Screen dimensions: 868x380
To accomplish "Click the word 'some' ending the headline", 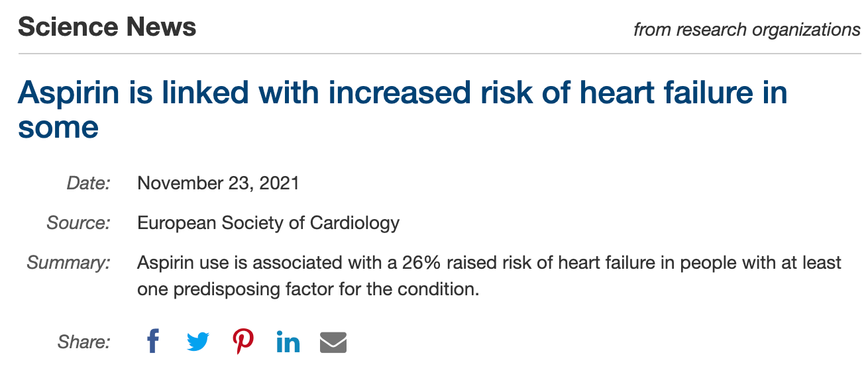I will tap(58, 126).
